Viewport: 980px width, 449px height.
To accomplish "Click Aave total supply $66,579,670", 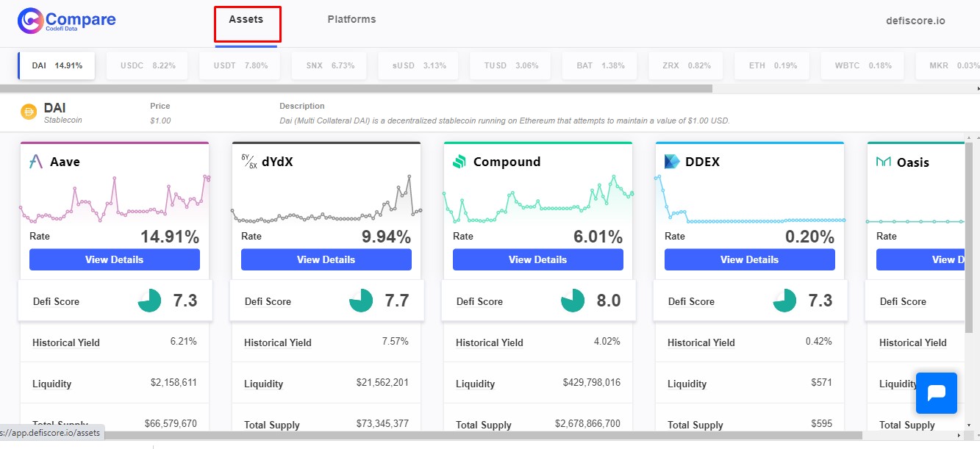I will coord(171,423).
